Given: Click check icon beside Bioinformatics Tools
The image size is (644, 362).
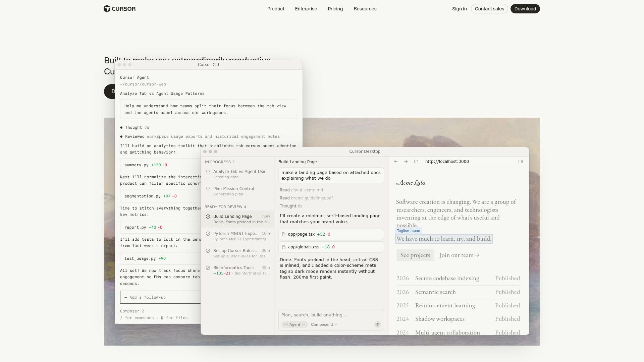Looking at the screenshot, I should (x=208, y=268).
